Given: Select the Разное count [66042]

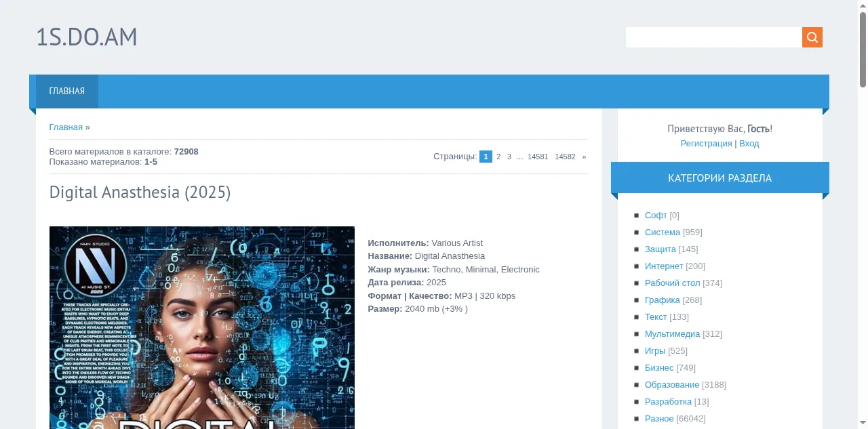Looking at the screenshot, I should click(x=691, y=418).
